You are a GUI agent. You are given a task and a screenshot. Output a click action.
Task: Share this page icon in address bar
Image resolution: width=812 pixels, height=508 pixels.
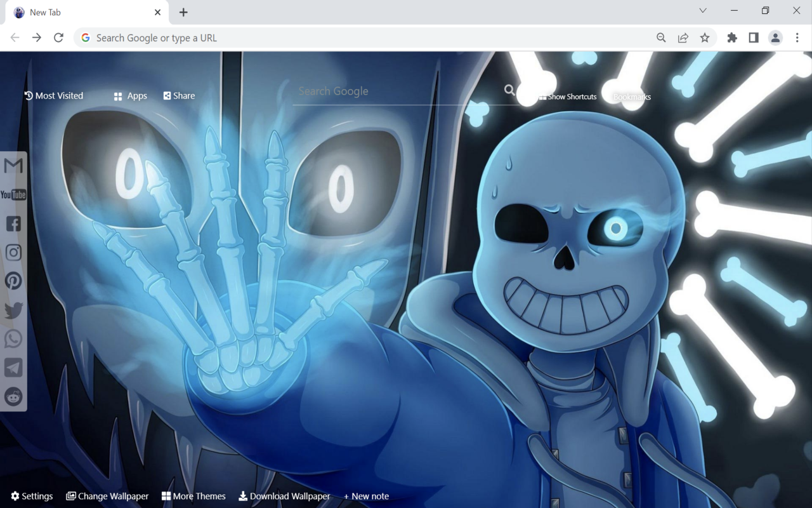(x=683, y=37)
